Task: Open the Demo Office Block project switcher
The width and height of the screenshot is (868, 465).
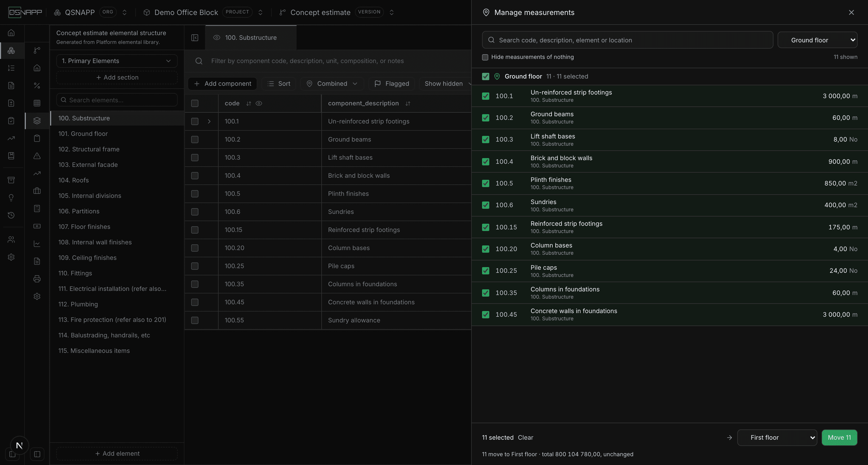Action: 260,12
